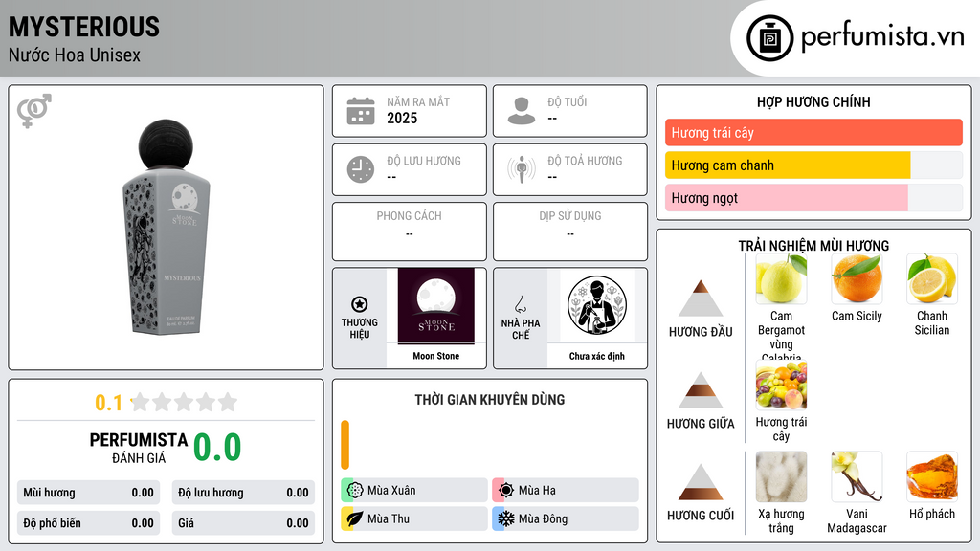
Task: Open the Mysterious perfume bottle image
Action: [166, 227]
